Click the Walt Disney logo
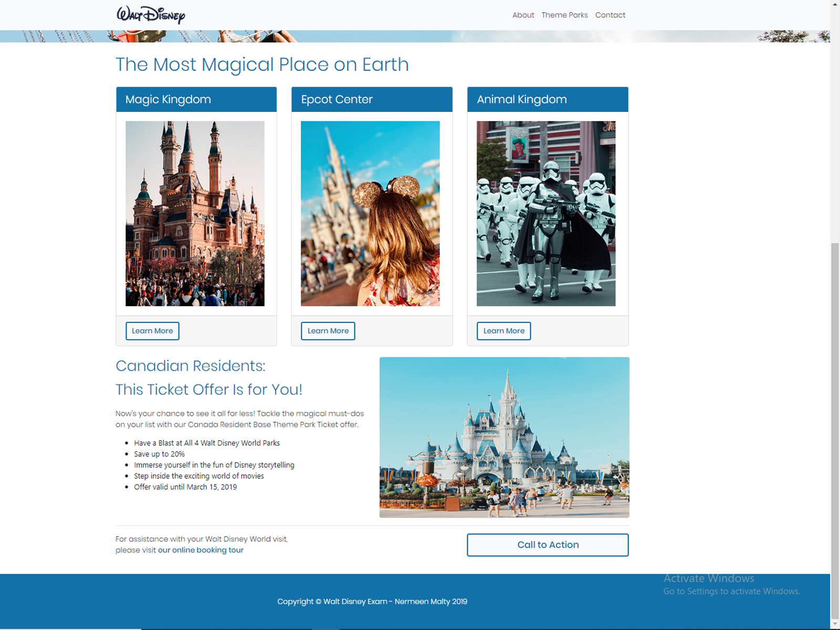The image size is (840, 630). (x=150, y=15)
